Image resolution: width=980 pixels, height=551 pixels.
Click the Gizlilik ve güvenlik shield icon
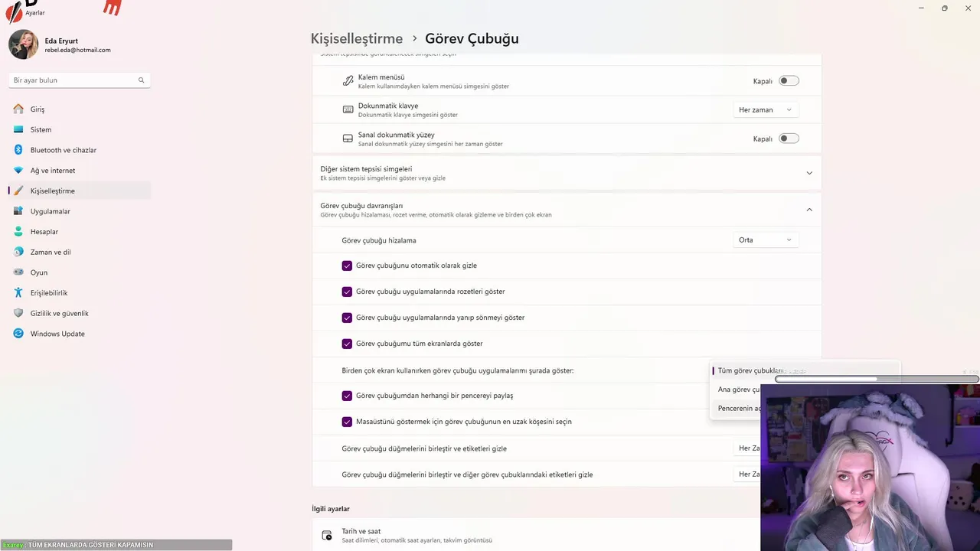pos(18,313)
